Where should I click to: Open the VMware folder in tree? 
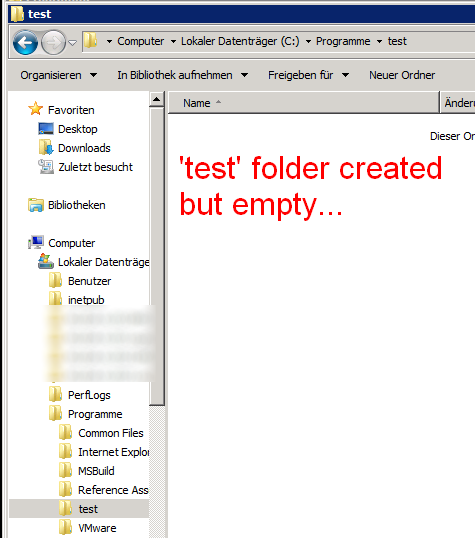coord(97,528)
